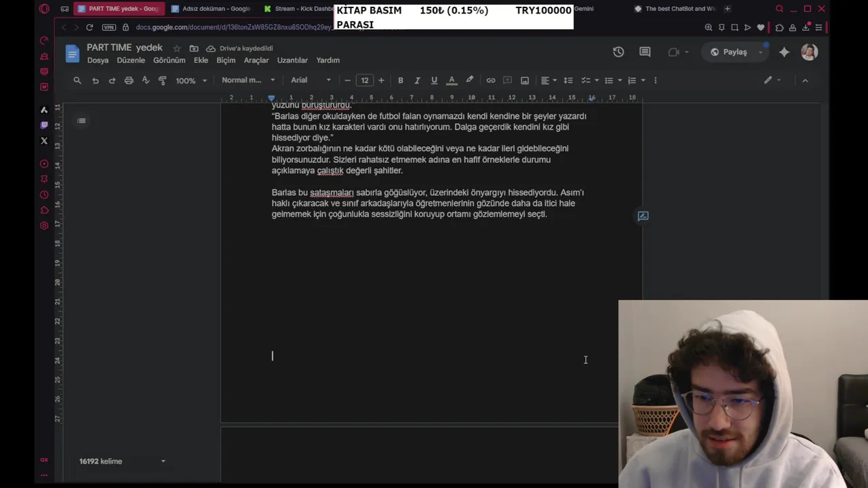Move the document to a folder
This screenshot has height=488, width=868.
pos(194,48)
